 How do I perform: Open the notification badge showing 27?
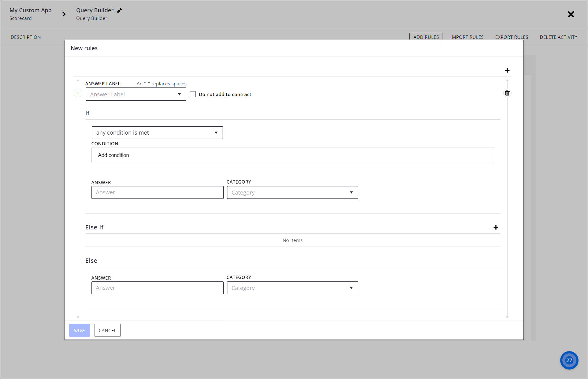(569, 360)
